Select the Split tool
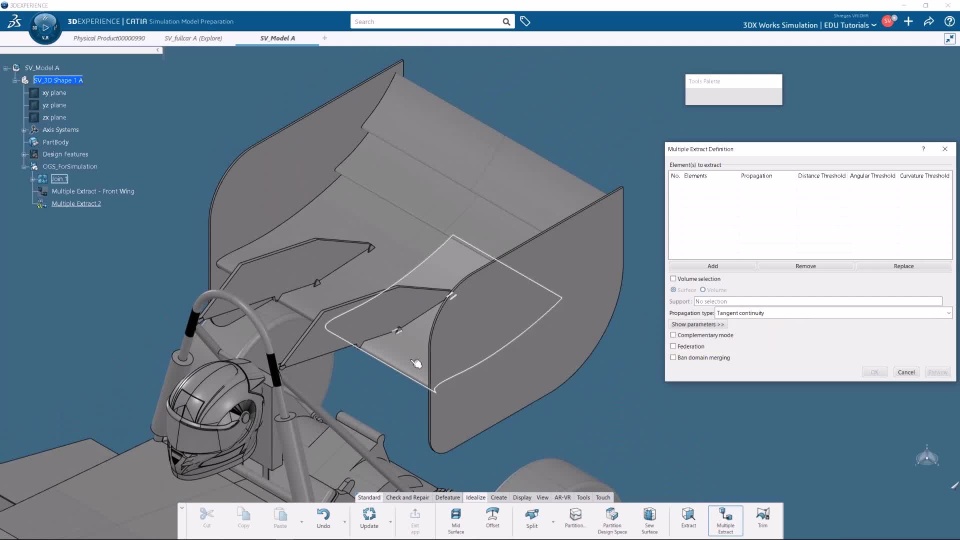The width and height of the screenshot is (960, 540). [x=531, y=514]
